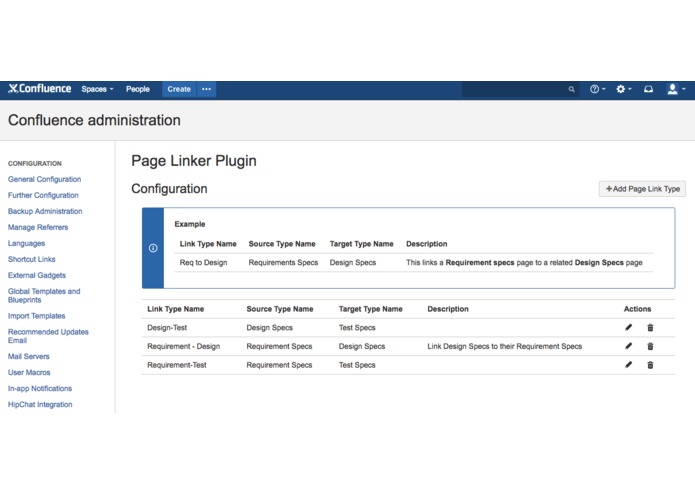Delete the Design-Test link type
The height and width of the screenshot is (494, 695).
650,327
